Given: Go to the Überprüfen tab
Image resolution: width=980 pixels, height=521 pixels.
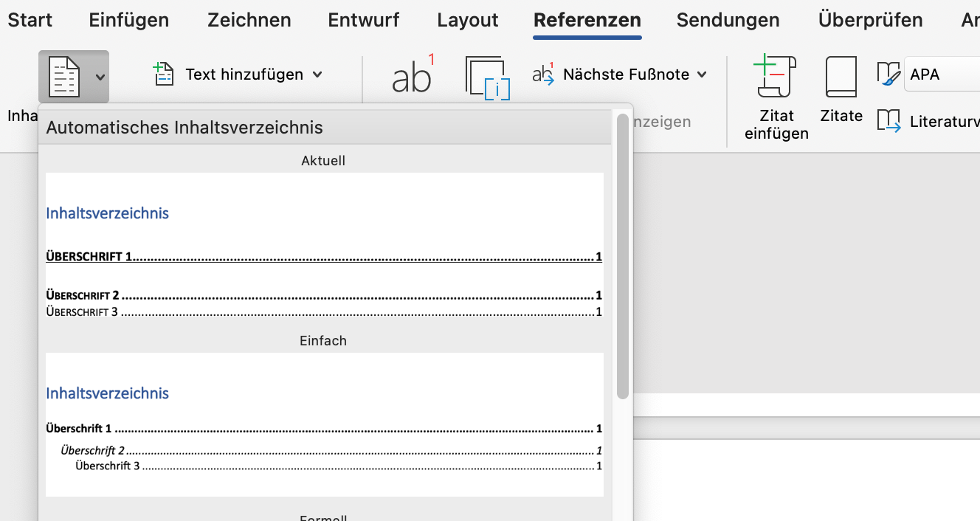Looking at the screenshot, I should point(870,20).
